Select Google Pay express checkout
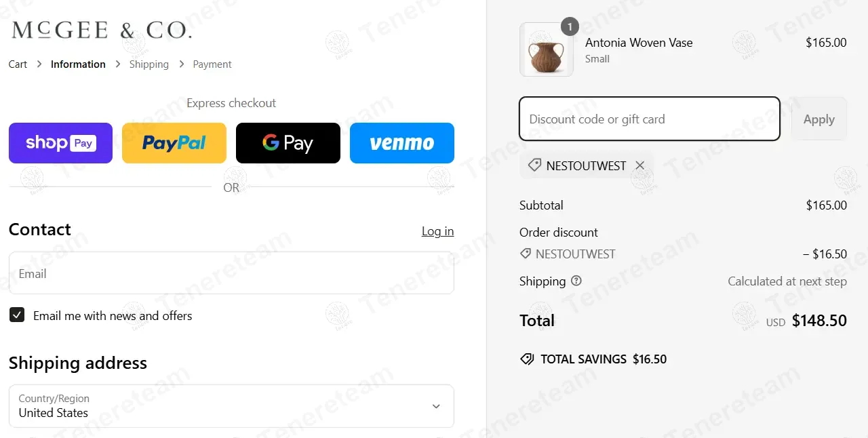The width and height of the screenshot is (868, 438). (288, 143)
